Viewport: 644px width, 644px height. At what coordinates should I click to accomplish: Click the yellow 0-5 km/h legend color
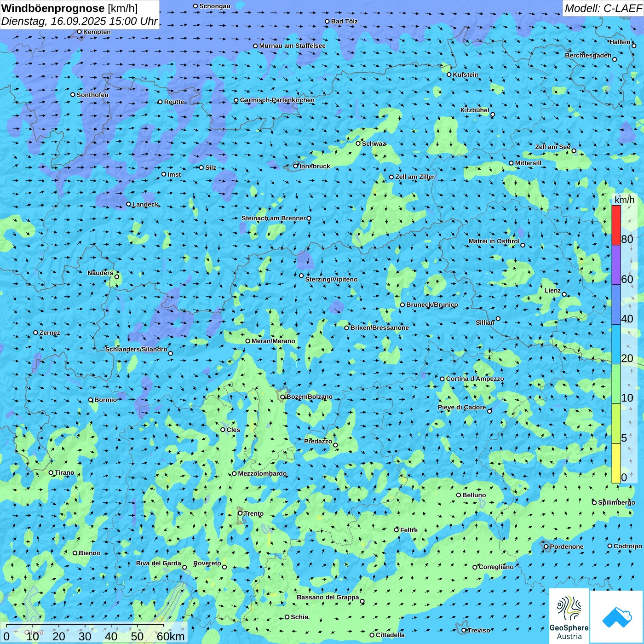pyautogui.click(x=616, y=463)
